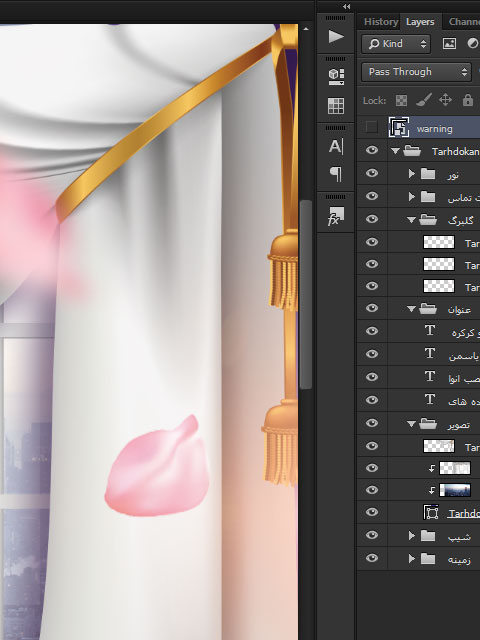This screenshot has height=640, width=480.
Task: Expand the تماس group
Action: 411,197
